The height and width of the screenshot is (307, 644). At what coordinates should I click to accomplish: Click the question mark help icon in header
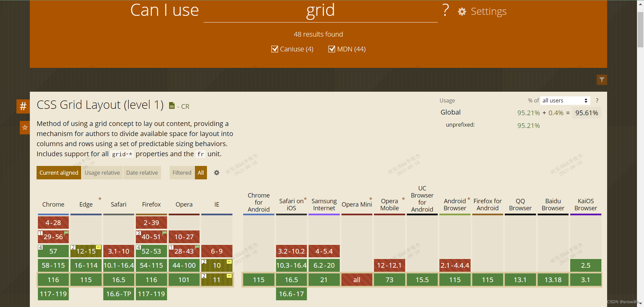tap(445, 10)
